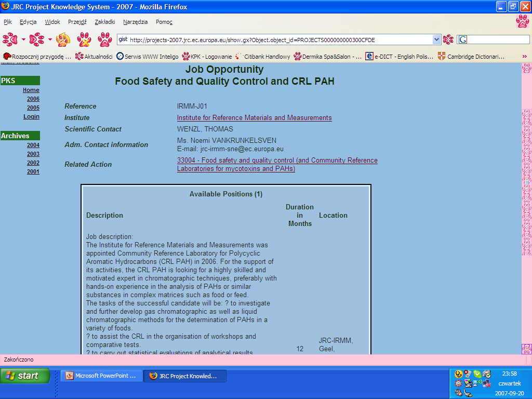
Task: Open the Windows start menu
Action: tap(25, 376)
